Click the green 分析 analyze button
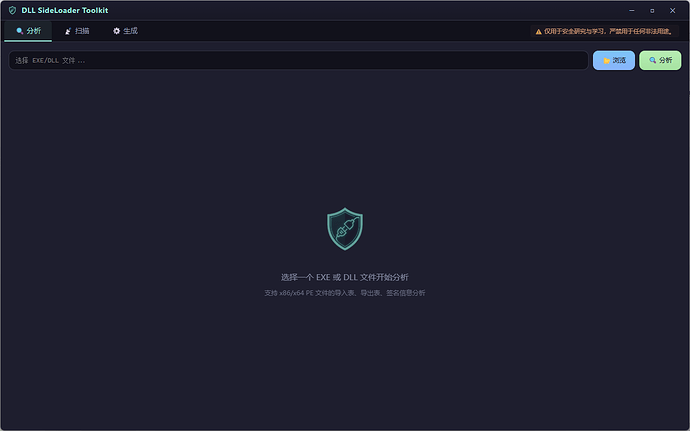Viewport: 690px width, 431px height. [x=660, y=60]
